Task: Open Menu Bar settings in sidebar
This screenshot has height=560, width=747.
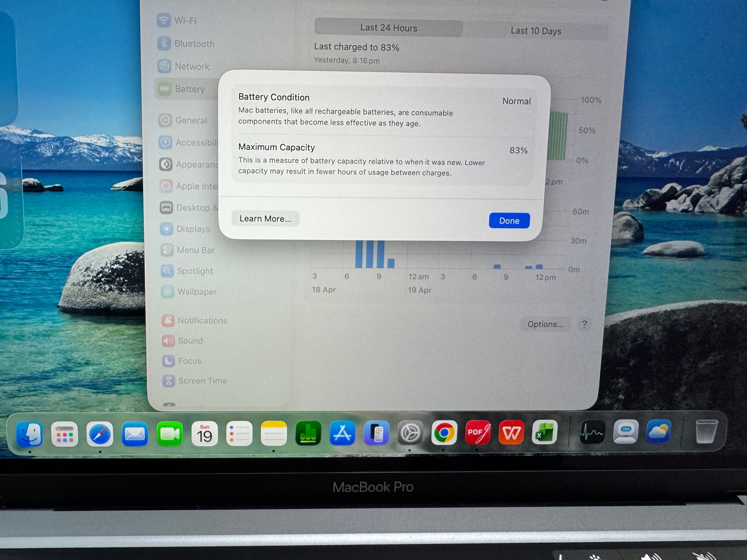Action: (x=188, y=250)
